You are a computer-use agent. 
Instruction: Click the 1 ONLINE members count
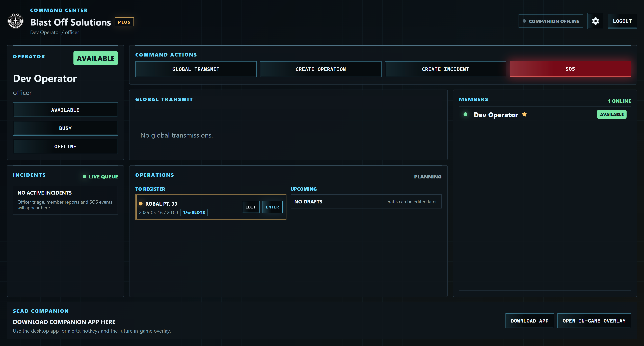620,101
